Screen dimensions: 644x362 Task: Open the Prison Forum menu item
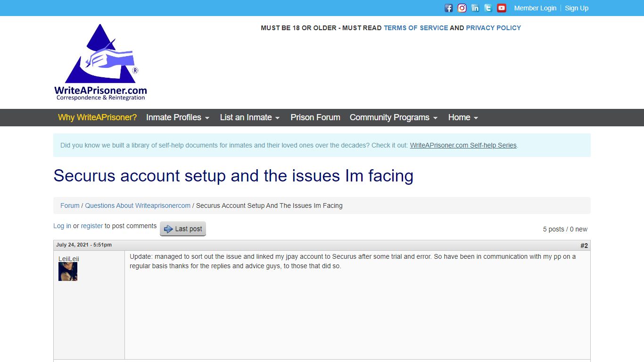(315, 117)
